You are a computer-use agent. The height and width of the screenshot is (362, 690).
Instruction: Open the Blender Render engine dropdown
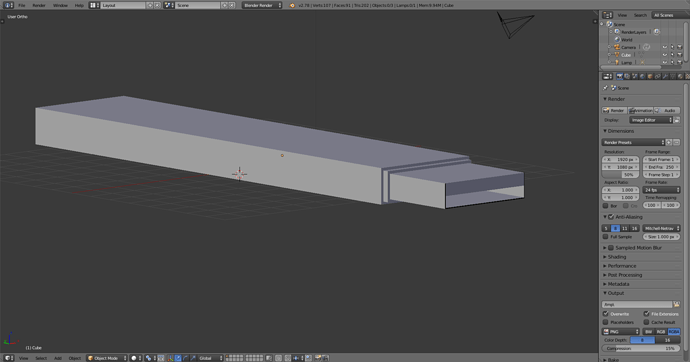pyautogui.click(x=262, y=5)
